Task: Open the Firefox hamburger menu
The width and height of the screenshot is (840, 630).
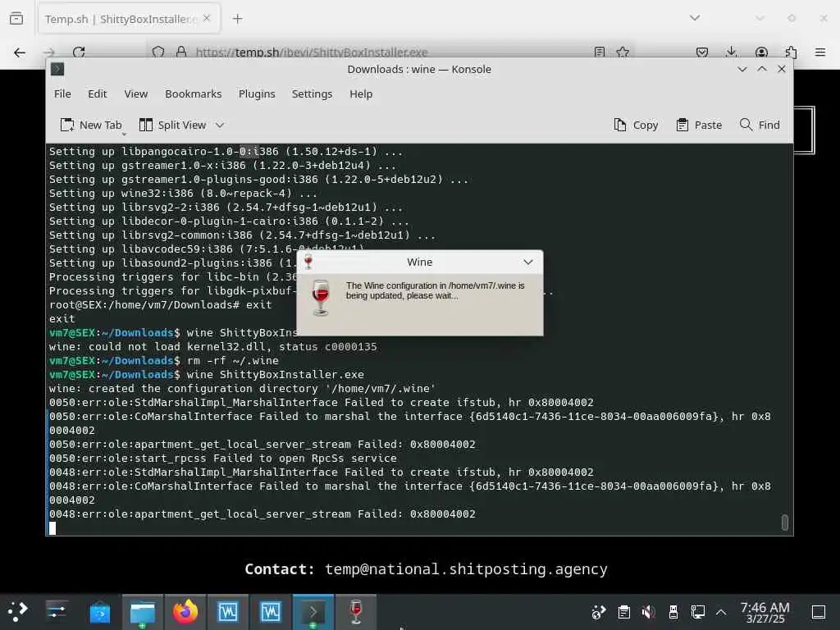Action: pyautogui.click(x=820, y=52)
